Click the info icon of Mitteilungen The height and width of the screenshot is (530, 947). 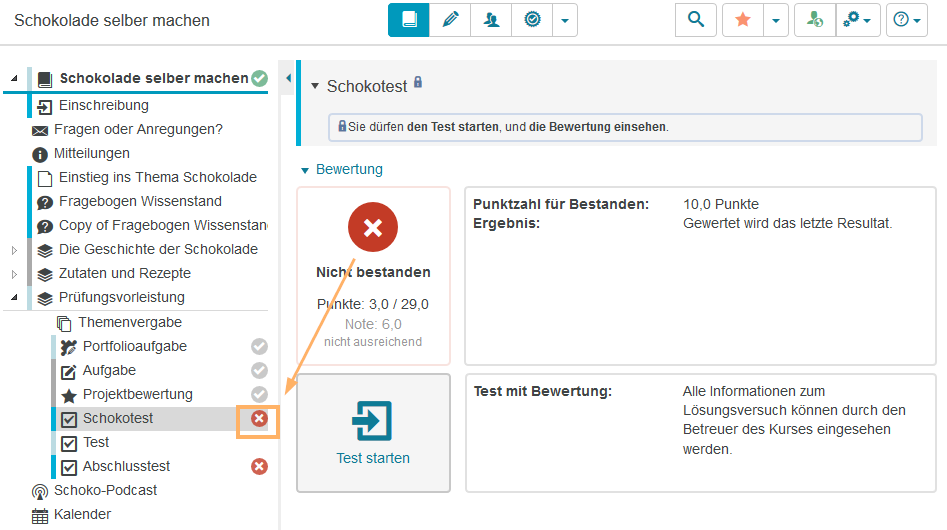40,155
